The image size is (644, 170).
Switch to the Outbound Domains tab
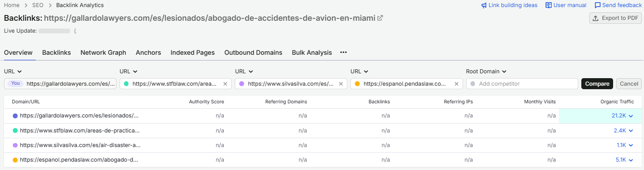(x=253, y=52)
